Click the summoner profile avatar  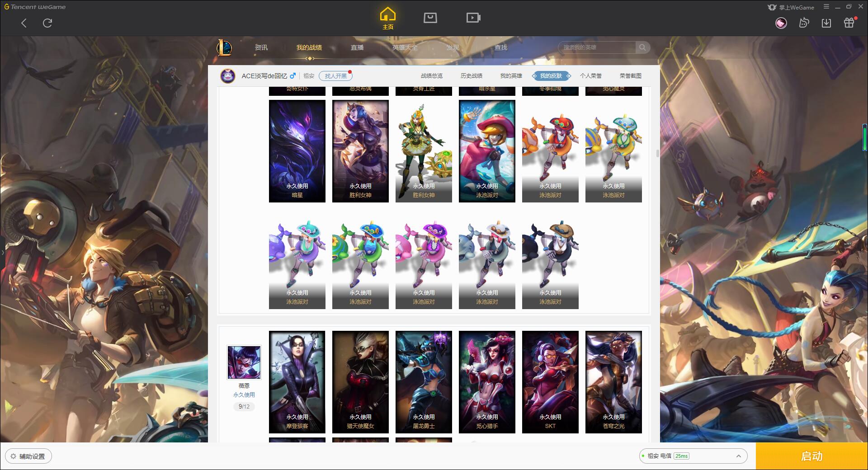(228, 75)
